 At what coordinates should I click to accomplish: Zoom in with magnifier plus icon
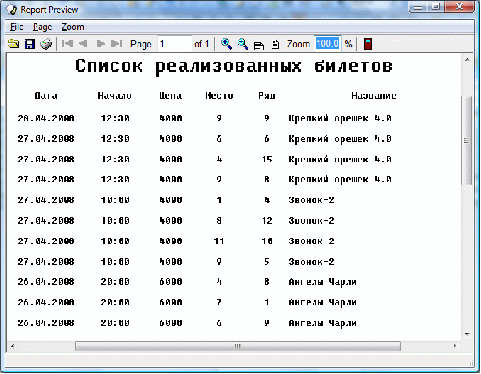tap(226, 44)
